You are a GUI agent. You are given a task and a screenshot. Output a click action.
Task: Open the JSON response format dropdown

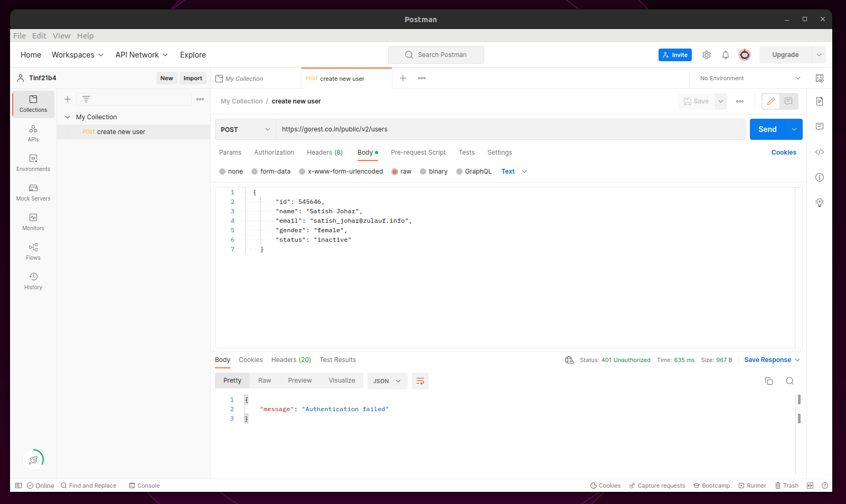pyautogui.click(x=388, y=381)
